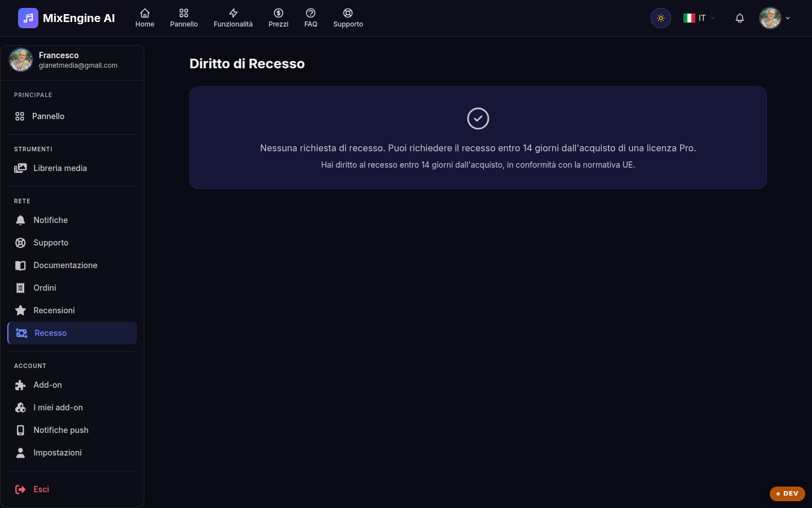Toggle light theme with sun button

[661, 18]
